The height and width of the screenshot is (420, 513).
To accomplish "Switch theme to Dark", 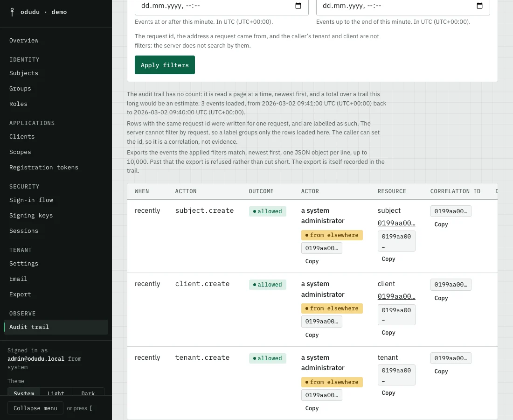I will pos(88,393).
